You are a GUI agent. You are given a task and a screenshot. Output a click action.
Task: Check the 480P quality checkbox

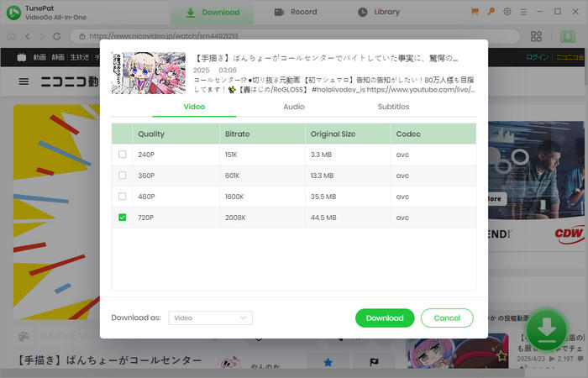tap(123, 197)
